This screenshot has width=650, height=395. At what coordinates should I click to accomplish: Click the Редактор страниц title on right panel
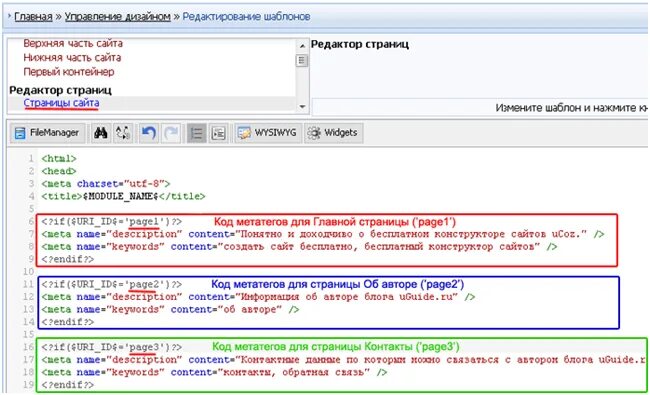(360, 44)
